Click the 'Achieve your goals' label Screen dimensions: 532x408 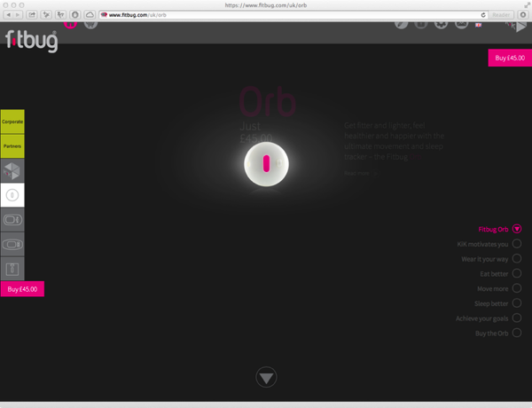click(x=481, y=318)
